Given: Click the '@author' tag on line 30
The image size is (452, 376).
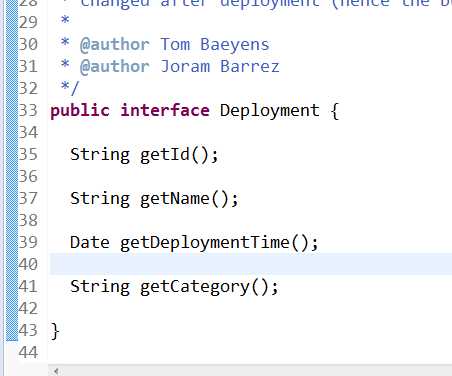Looking at the screenshot, I should [115, 45].
